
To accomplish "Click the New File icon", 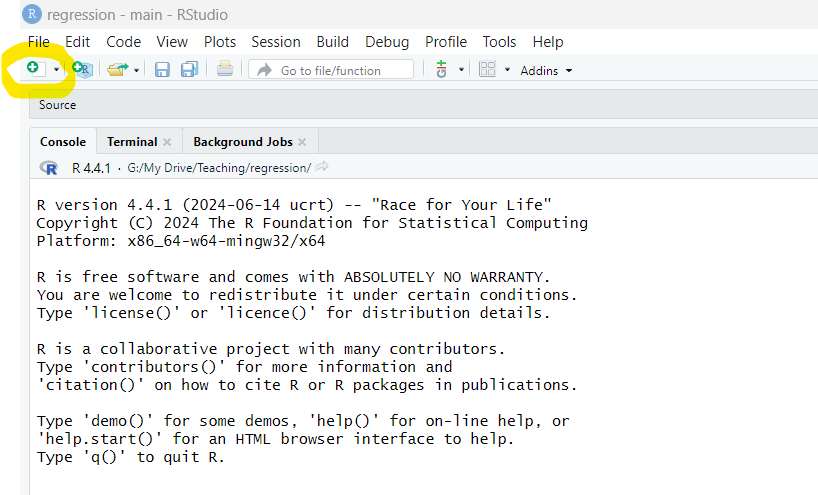I will [36, 68].
